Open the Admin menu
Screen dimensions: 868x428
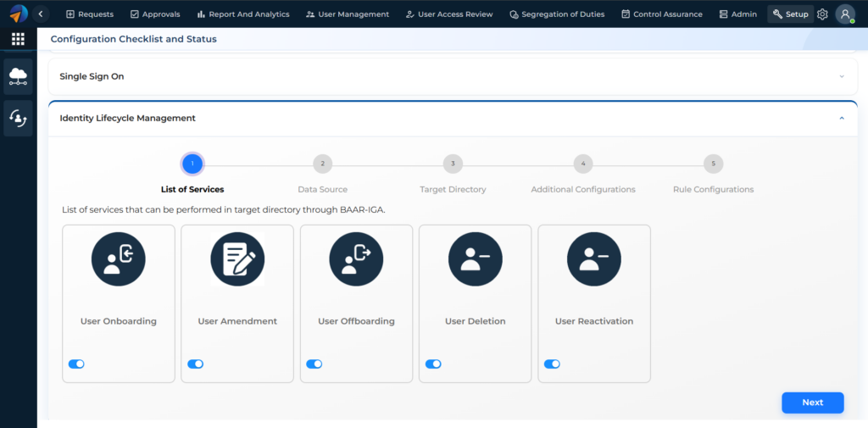pos(738,14)
